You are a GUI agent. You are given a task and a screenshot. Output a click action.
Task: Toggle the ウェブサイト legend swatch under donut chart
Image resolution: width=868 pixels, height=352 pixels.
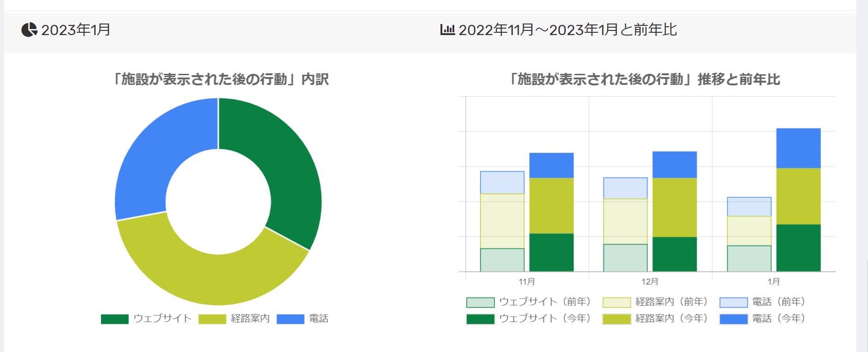coord(115,319)
